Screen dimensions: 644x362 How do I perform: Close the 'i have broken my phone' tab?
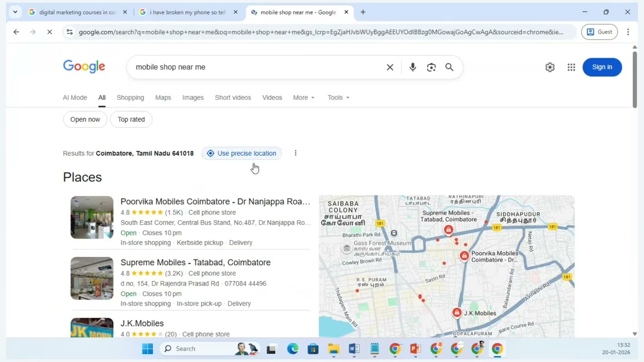pyautogui.click(x=235, y=12)
